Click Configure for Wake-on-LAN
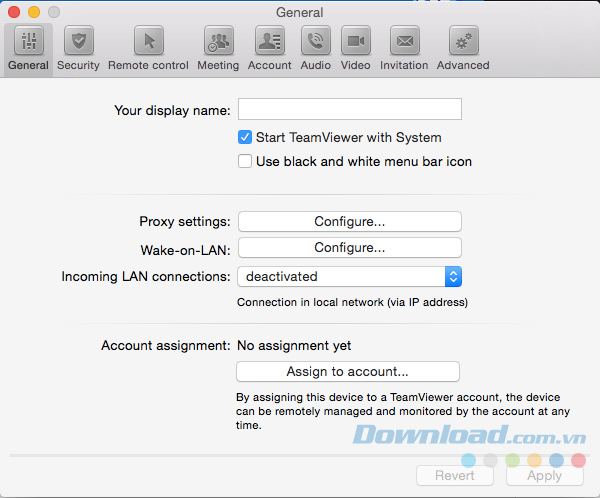 (x=349, y=247)
